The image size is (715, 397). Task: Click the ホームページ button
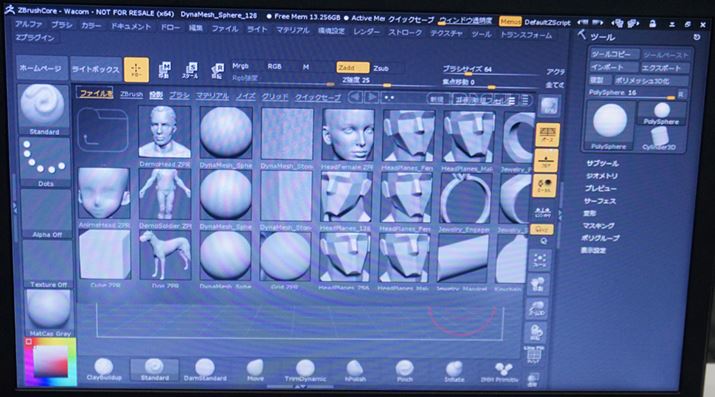(41, 68)
